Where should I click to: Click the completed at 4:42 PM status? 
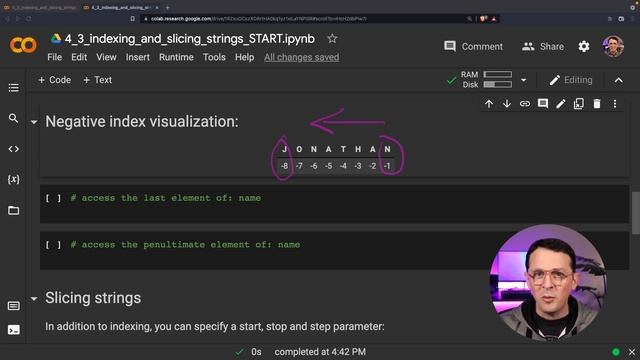[x=320, y=352]
